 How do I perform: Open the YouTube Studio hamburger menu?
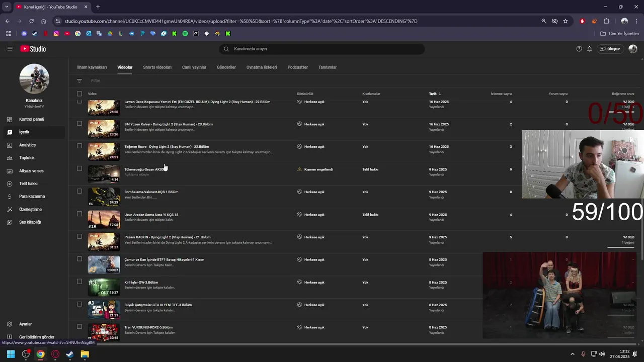click(x=10, y=49)
